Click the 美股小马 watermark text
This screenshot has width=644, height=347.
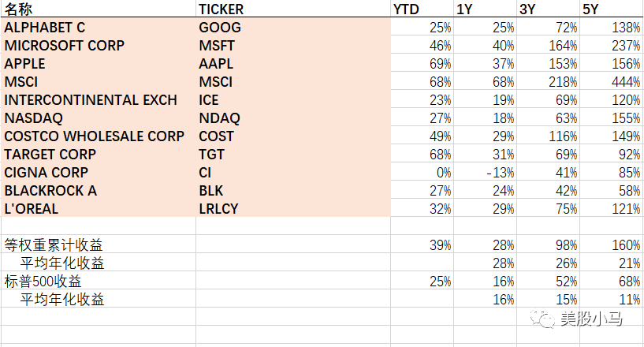[591, 319]
